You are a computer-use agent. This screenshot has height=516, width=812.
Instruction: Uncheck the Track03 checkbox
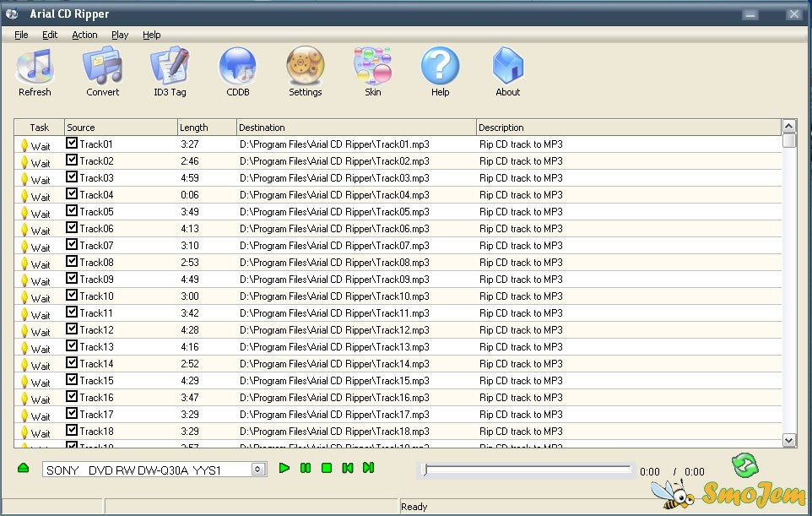pyautogui.click(x=72, y=177)
